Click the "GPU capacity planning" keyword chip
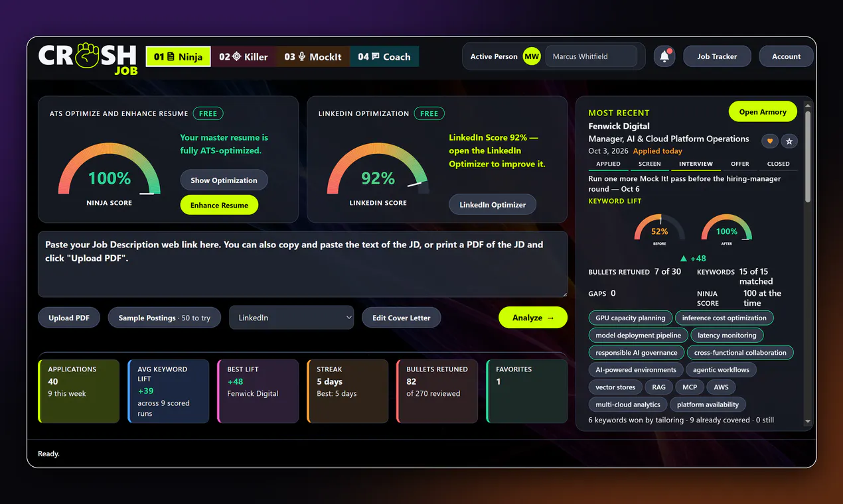 631,318
